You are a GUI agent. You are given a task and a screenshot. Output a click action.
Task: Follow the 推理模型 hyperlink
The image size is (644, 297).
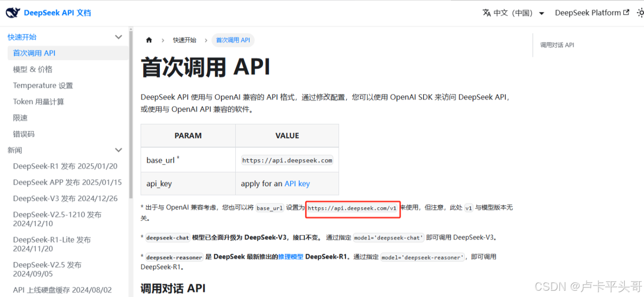[x=291, y=257]
